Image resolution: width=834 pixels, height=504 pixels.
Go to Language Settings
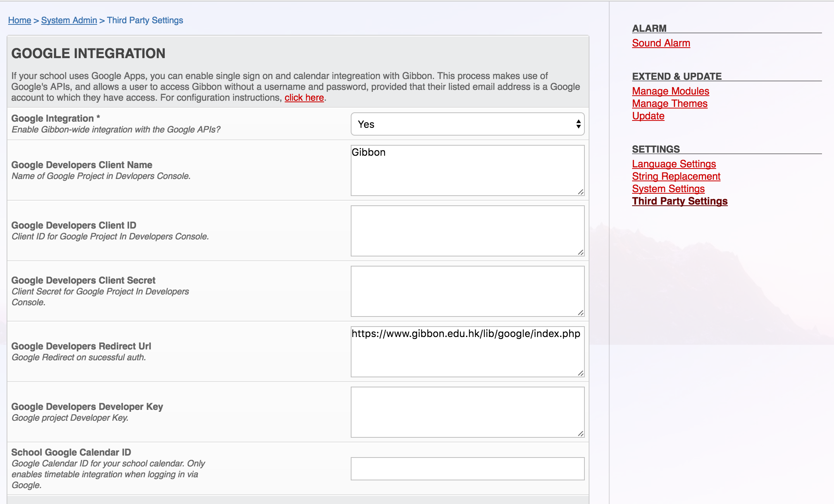point(674,164)
